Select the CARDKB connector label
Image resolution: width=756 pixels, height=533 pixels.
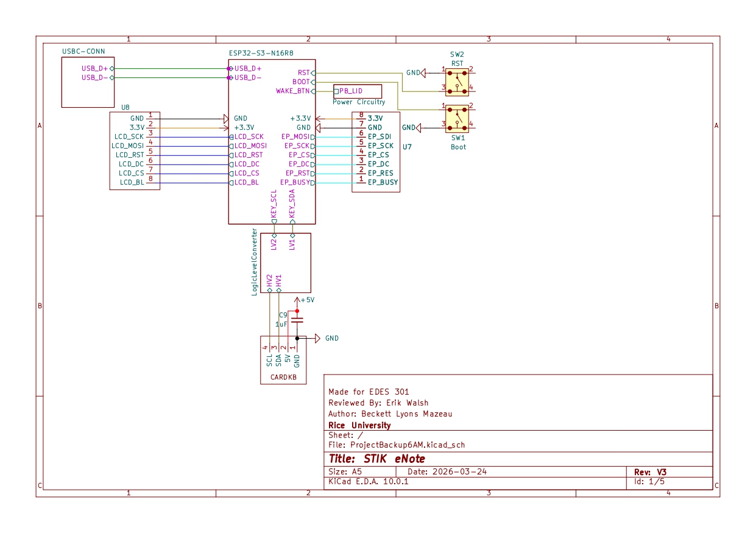pyautogui.click(x=283, y=378)
